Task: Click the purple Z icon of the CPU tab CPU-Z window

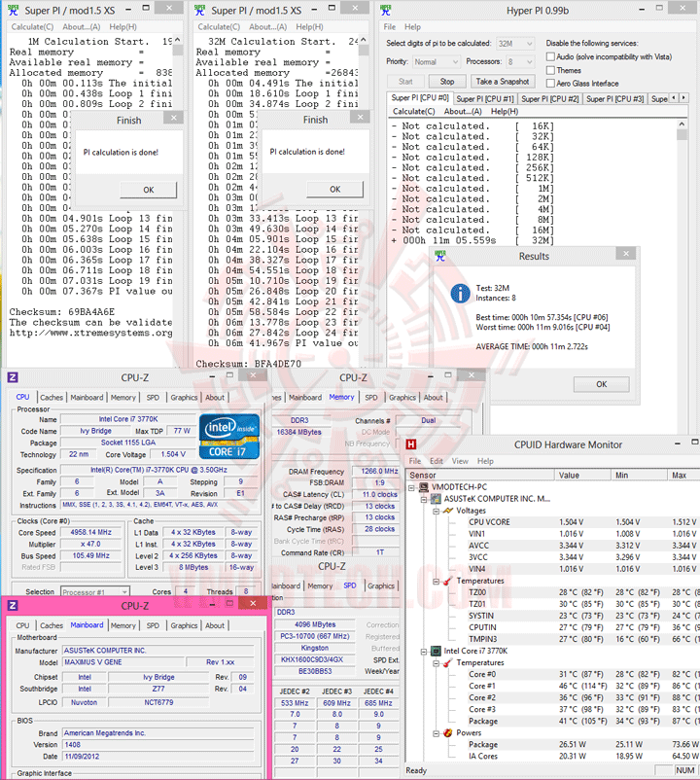Action: click(13, 377)
